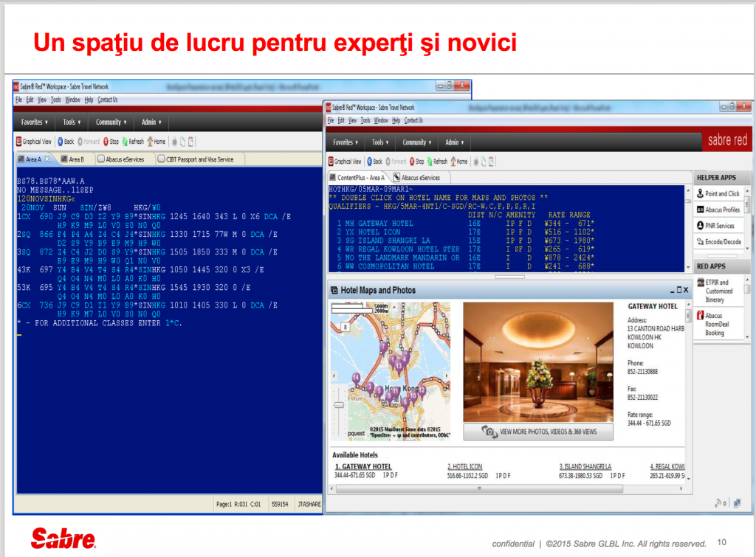Click flight line 6CX 736 in terminal
The width and height of the screenshot is (756, 557).
[148, 305]
